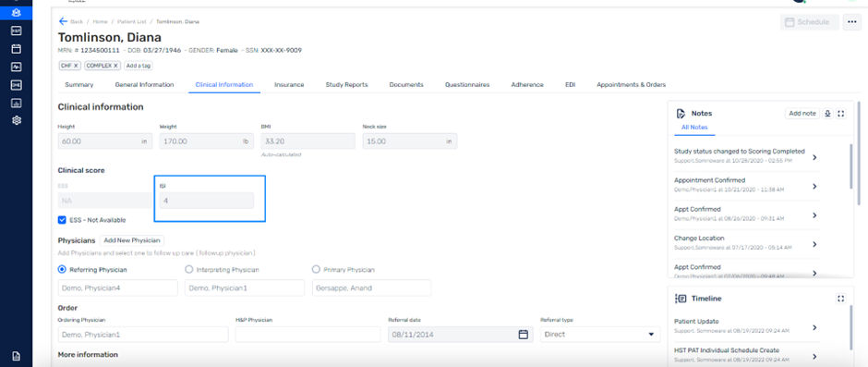Select the All Notes tab
This screenshot has height=367, width=868.
(x=694, y=128)
